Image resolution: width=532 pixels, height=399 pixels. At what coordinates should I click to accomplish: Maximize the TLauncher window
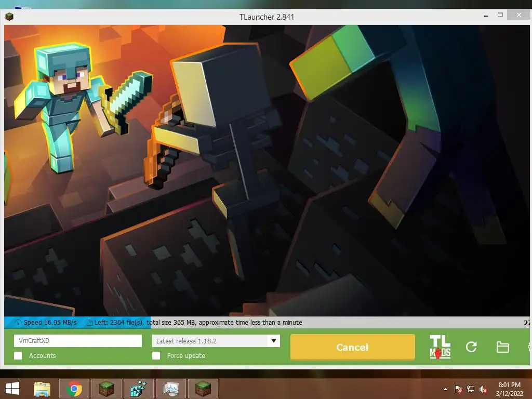(x=500, y=15)
